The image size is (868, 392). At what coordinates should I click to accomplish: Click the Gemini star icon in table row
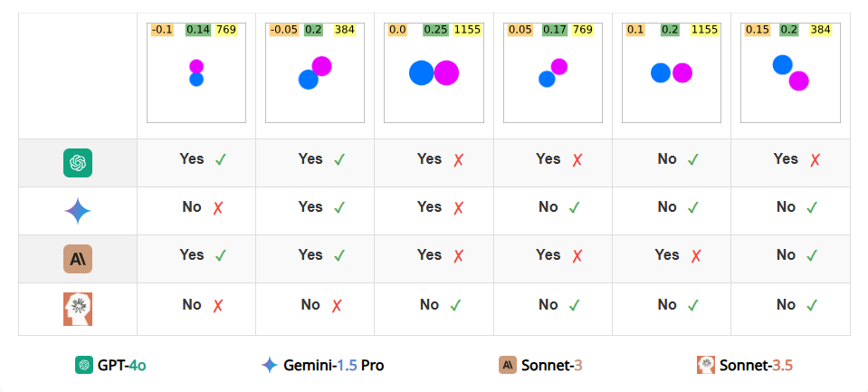click(x=78, y=211)
